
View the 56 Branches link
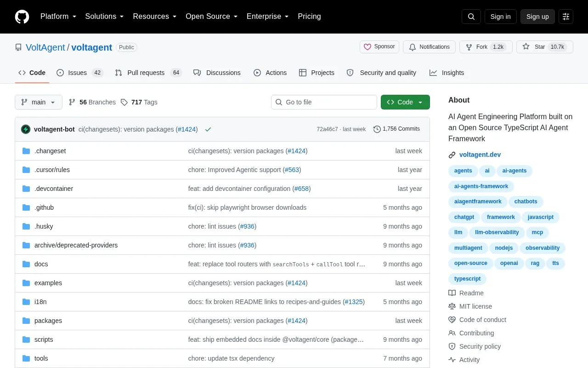tap(92, 102)
